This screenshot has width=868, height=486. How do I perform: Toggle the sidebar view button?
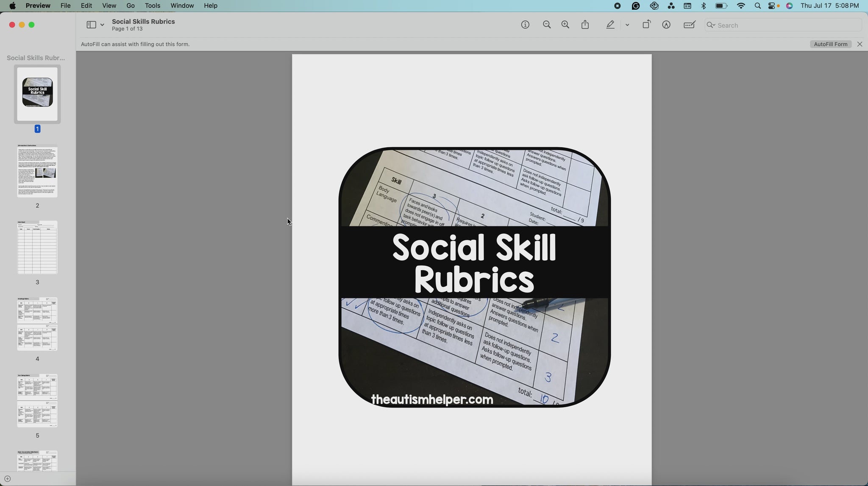pyautogui.click(x=91, y=25)
